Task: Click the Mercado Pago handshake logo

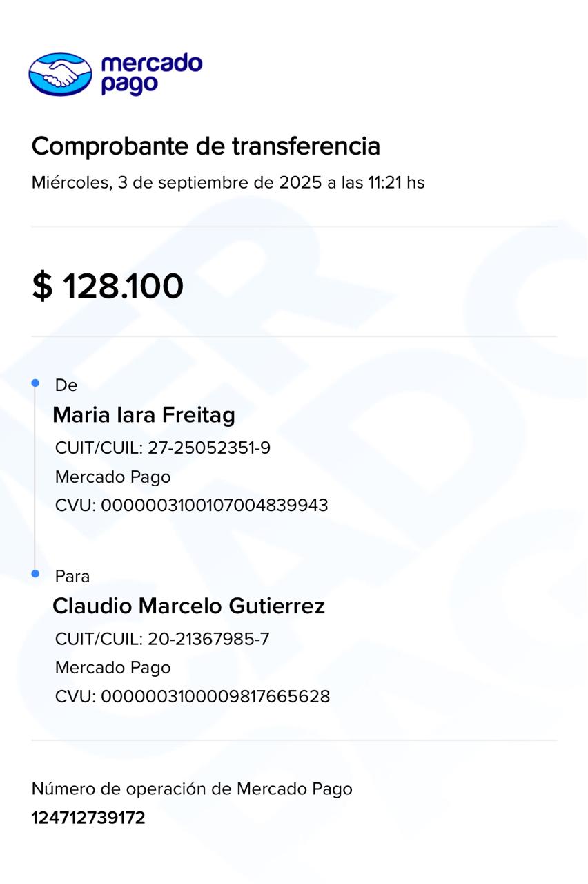Action: (x=60, y=74)
